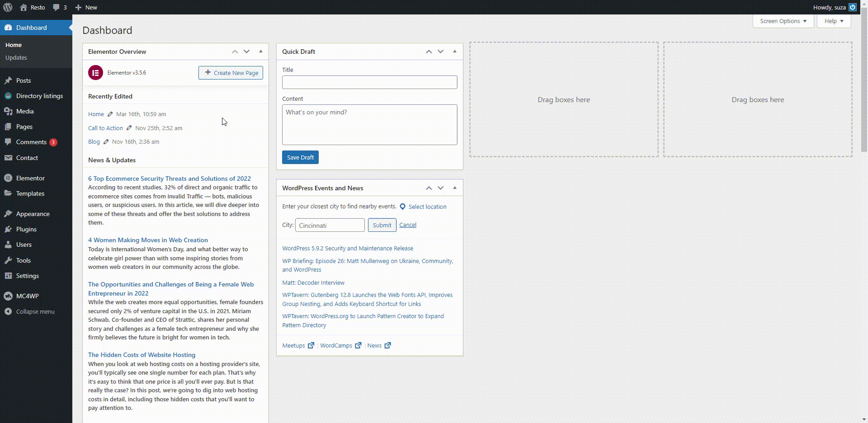Move Quick Draft panel down with arrow
This screenshot has width=868, height=423.
(x=440, y=52)
